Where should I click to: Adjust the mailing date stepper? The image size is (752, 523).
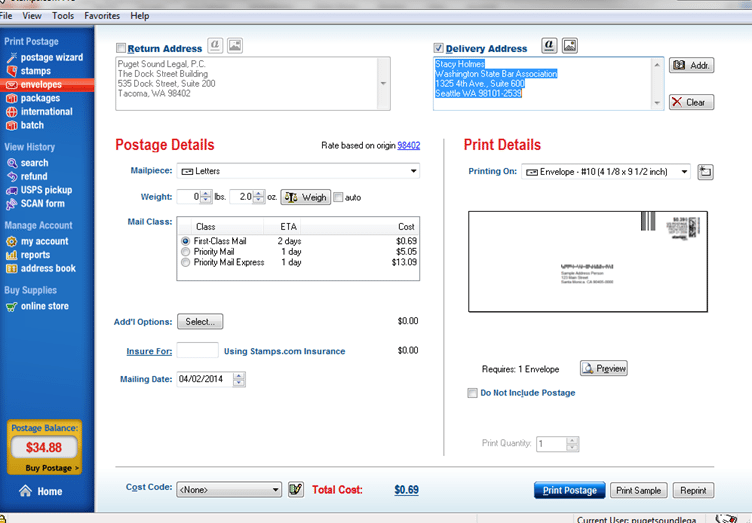[x=239, y=379]
